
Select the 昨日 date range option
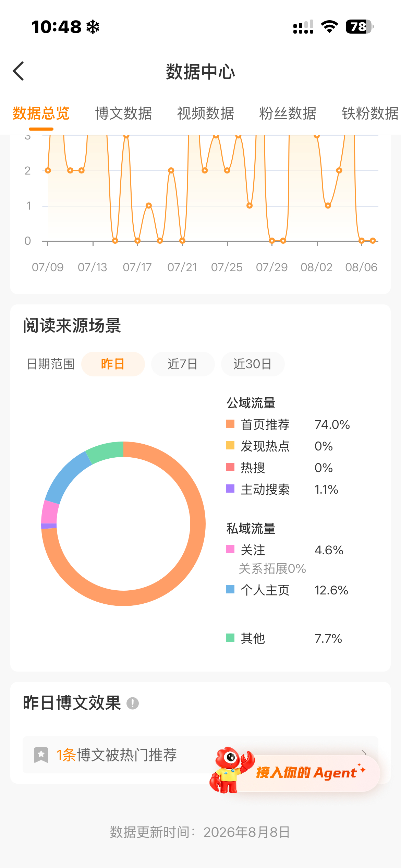(x=113, y=364)
